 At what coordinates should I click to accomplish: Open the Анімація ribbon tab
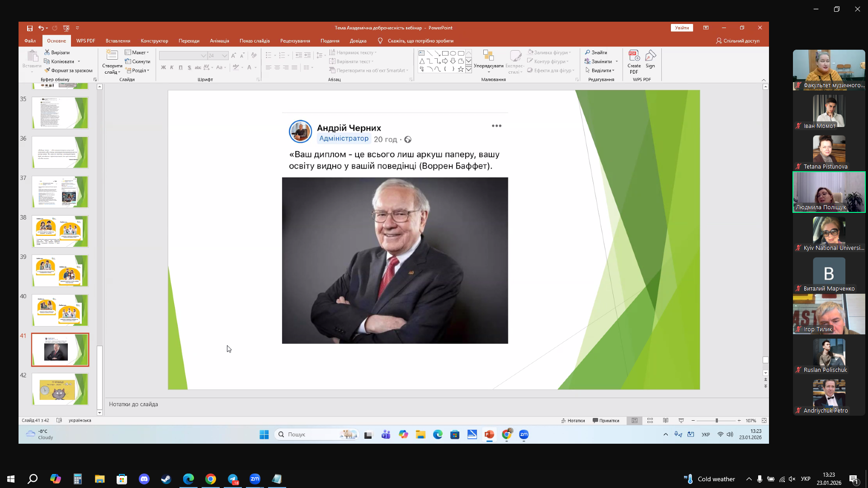219,41
